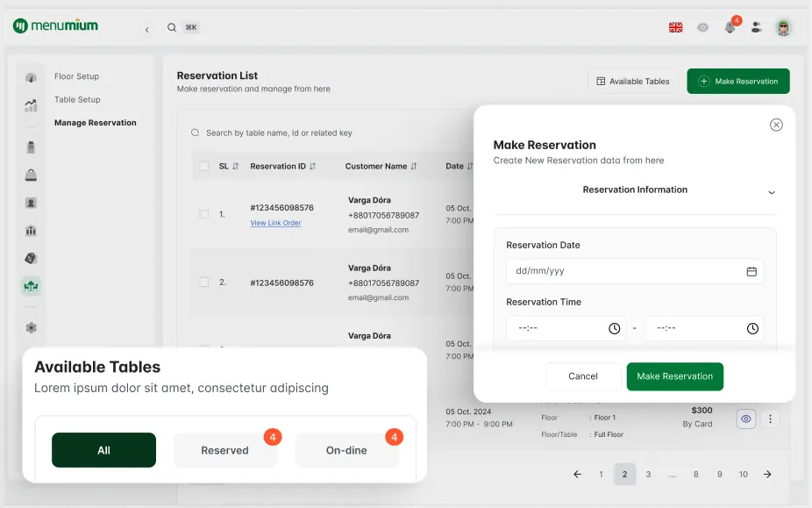Screen dimensions: 812x508
Task: Open View Link Order for reservation 1
Action: click(275, 223)
